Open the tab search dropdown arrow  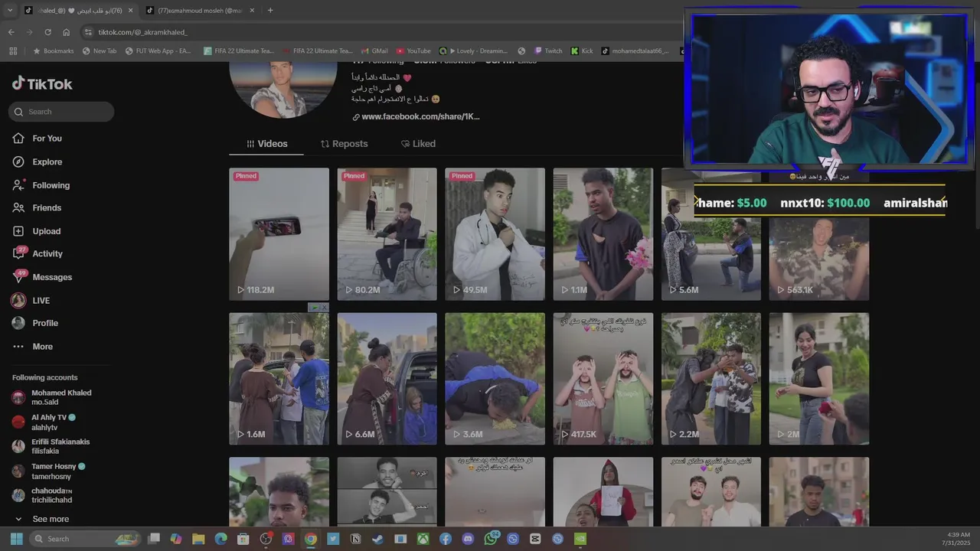(x=10, y=10)
